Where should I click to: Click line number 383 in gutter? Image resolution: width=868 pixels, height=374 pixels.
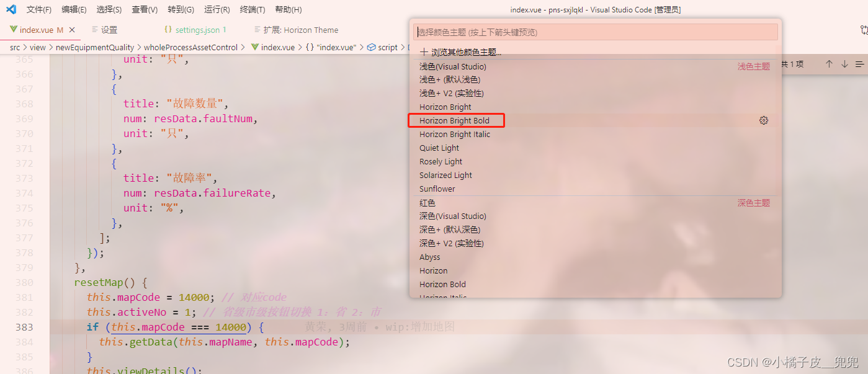click(24, 327)
